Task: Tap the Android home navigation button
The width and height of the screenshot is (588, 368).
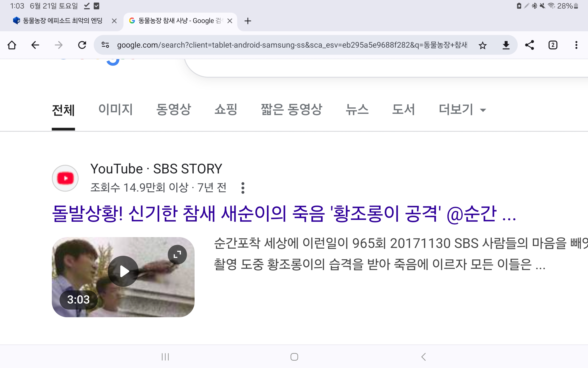Action: point(294,357)
